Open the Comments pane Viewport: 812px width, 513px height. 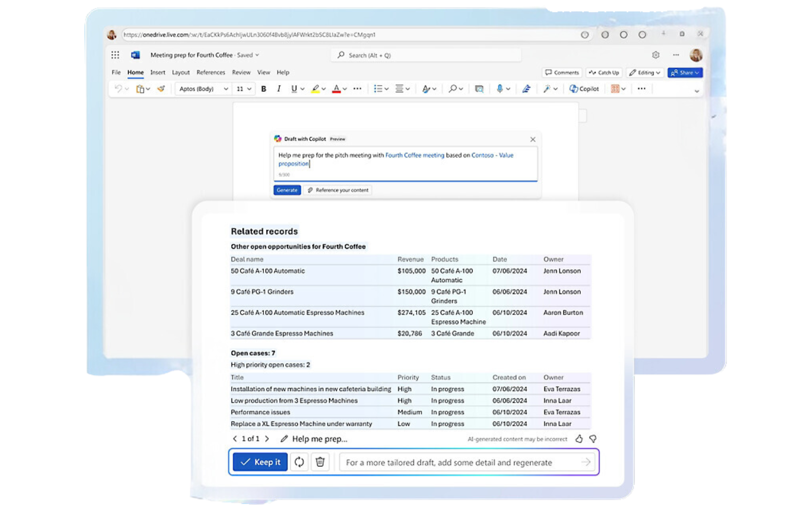pyautogui.click(x=562, y=73)
